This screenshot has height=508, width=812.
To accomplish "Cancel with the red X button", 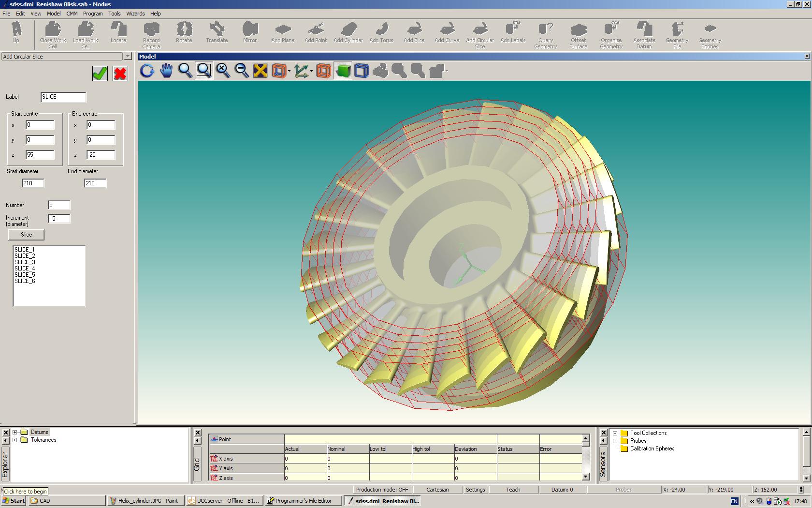I will (x=120, y=74).
